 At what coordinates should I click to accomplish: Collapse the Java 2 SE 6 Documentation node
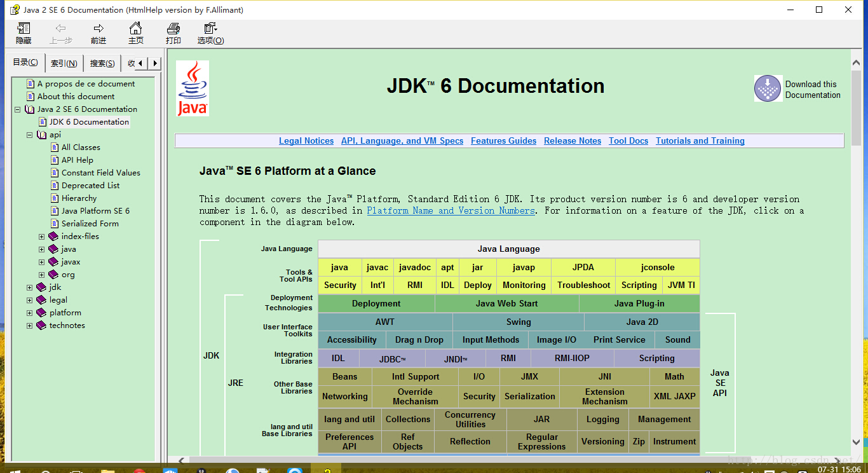tap(17, 109)
